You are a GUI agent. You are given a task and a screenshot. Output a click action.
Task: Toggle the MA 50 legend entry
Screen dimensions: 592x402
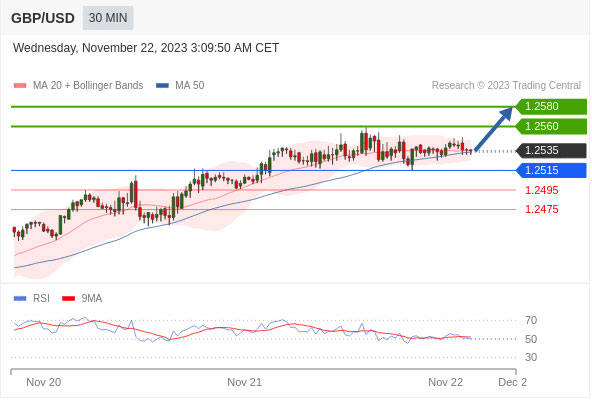[x=180, y=85]
